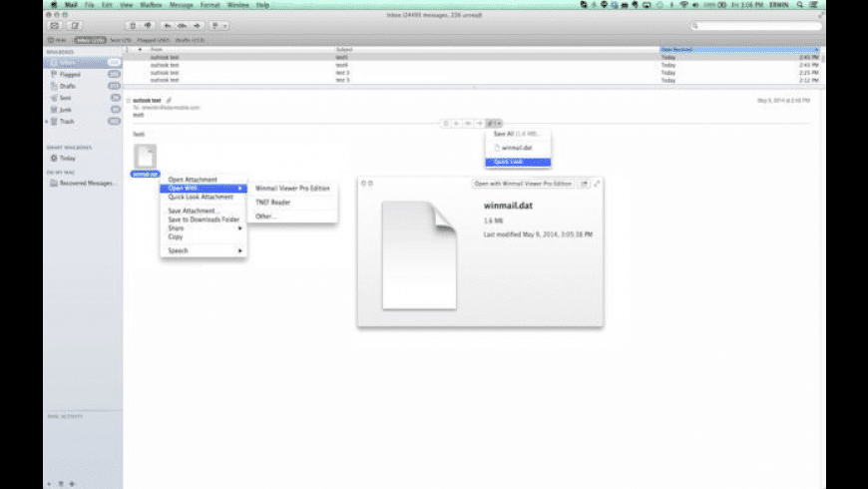The width and height of the screenshot is (868, 489).
Task: Select message with subject test4
Action: (x=472, y=65)
